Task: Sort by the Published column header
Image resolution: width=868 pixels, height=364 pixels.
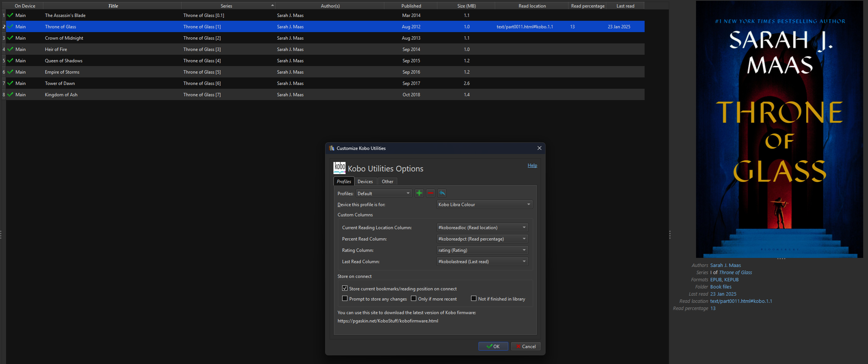Action: 411,6
